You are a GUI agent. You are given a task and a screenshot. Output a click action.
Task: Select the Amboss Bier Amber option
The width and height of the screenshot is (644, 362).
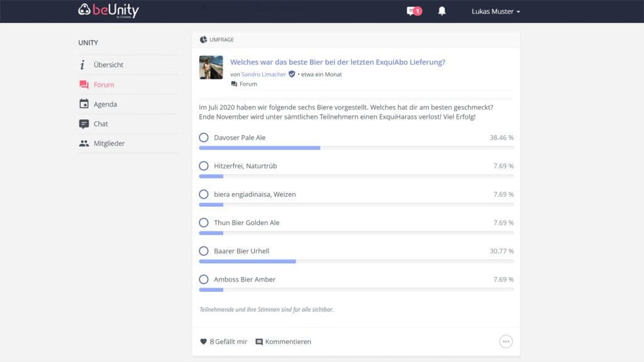(204, 279)
